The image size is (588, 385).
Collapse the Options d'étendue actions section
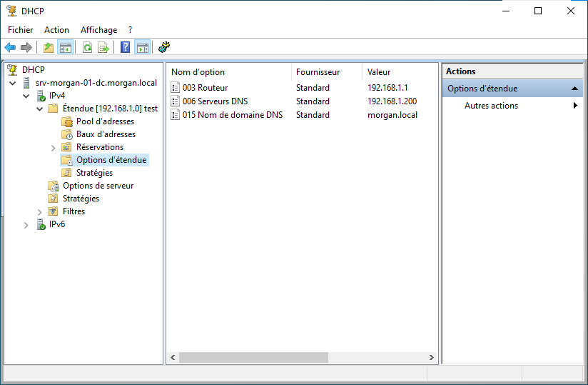(x=574, y=89)
